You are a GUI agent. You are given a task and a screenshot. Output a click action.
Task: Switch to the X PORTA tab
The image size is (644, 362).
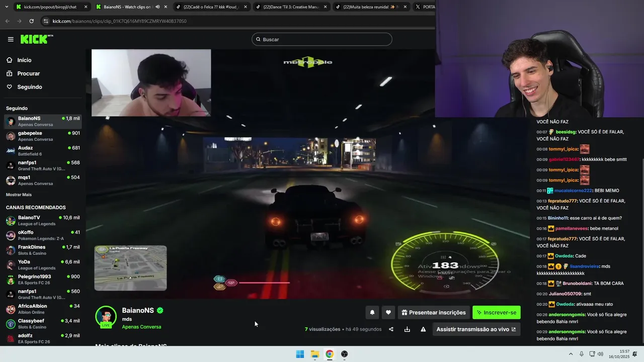pos(424,7)
